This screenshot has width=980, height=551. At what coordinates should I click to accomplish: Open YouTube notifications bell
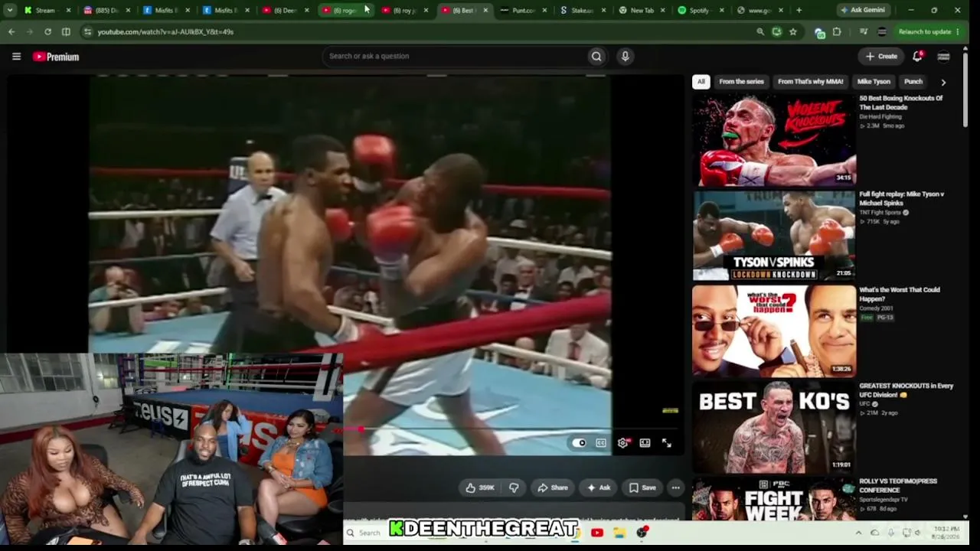click(x=917, y=56)
